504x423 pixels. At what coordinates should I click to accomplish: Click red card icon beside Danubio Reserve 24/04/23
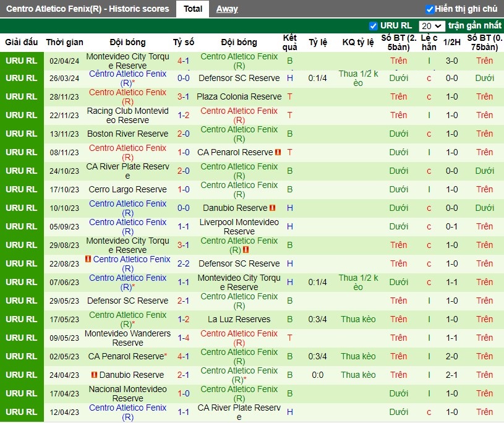[x=94, y=375]
